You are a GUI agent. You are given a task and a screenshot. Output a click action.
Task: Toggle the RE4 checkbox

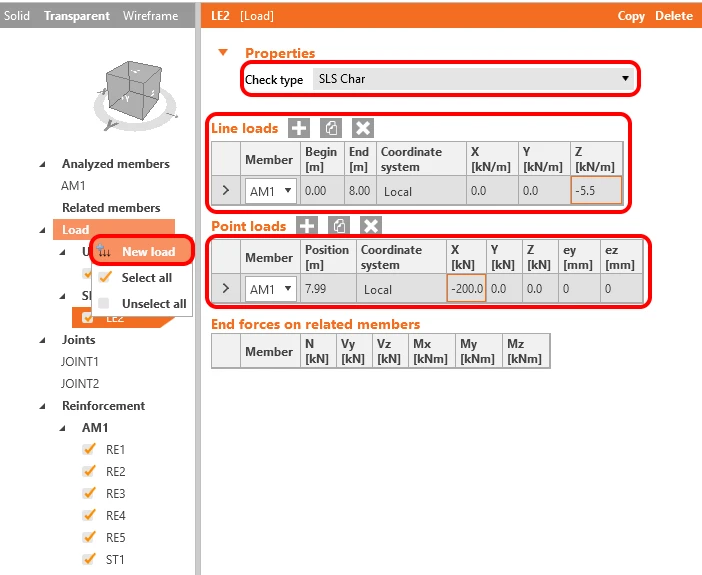pos(89,515)
